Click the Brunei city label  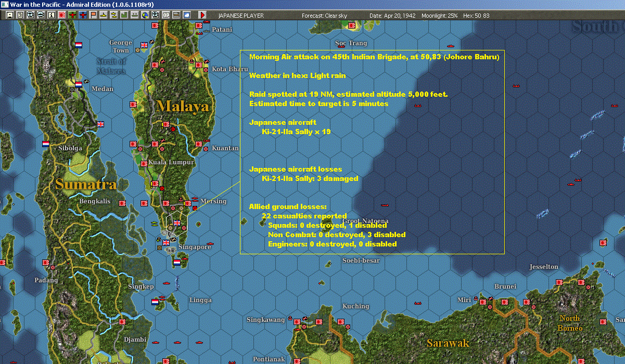pos(505,287)
